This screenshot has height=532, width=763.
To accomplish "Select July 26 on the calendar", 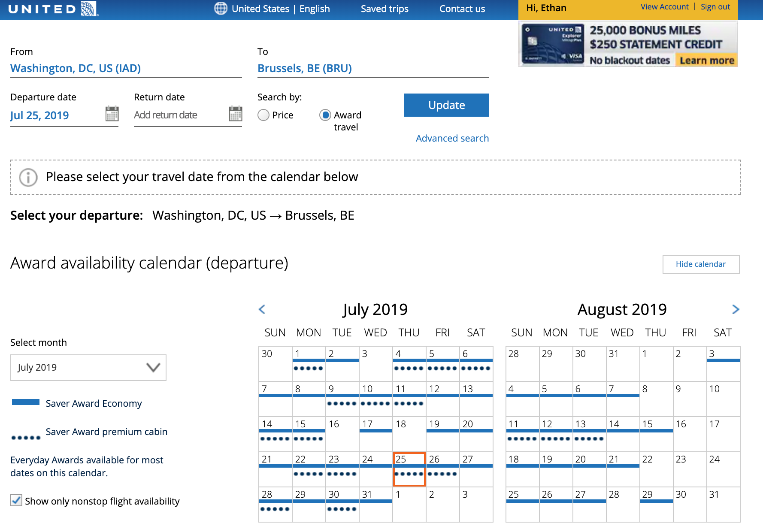I will coord(442,469).
